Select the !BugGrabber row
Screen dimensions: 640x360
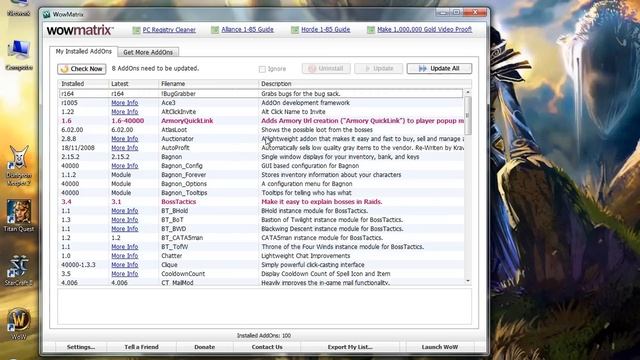click(261, 93)
